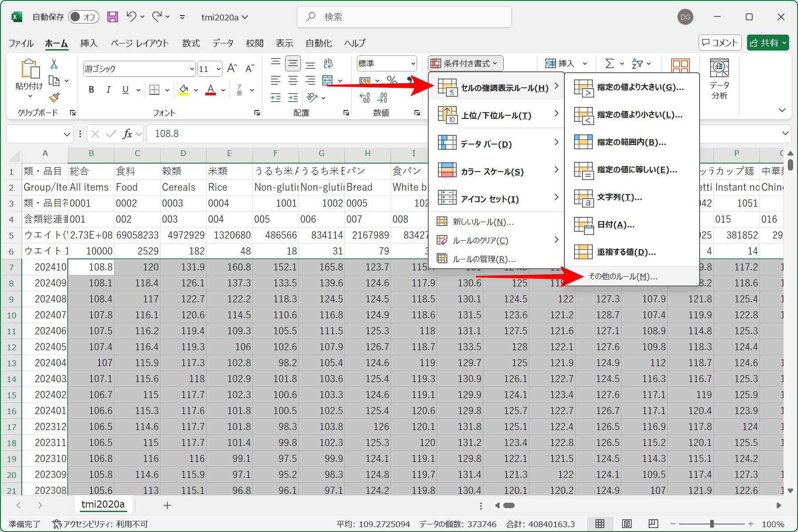Open the 条件付き書式 dropdown button
Screen dimensions: 798x532
pyautogui.click(x=465, y=63)
